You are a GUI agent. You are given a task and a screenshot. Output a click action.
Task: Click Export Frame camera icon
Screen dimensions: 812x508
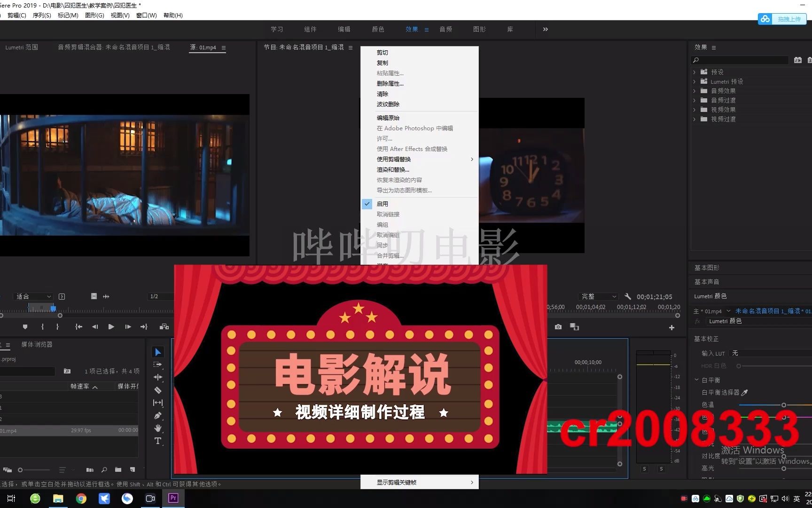(558, 327)
